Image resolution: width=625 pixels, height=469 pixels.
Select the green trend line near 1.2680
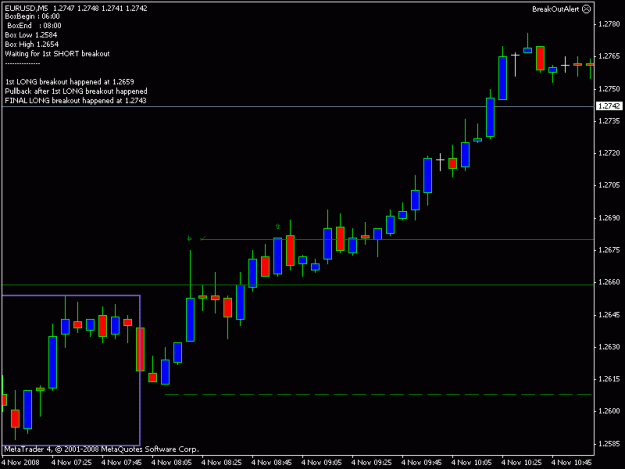399,239
